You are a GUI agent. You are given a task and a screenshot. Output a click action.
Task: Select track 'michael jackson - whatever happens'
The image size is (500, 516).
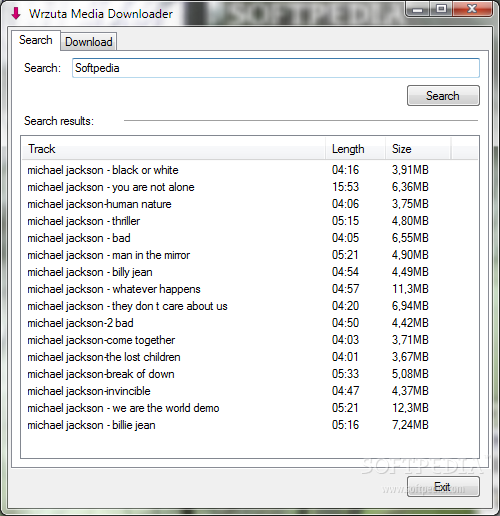click(x=114, y=289)
